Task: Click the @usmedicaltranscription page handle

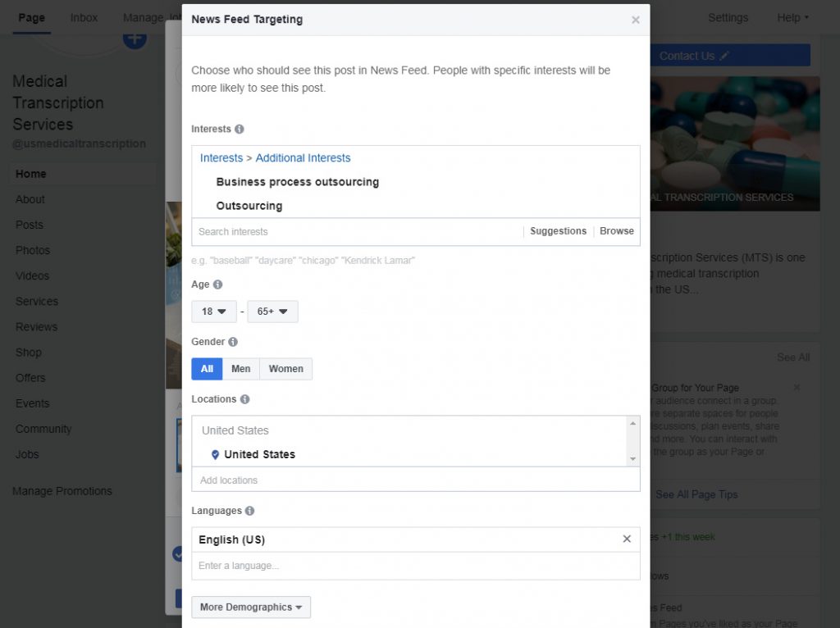Action: pyautogui.click(x=79, y=144)
